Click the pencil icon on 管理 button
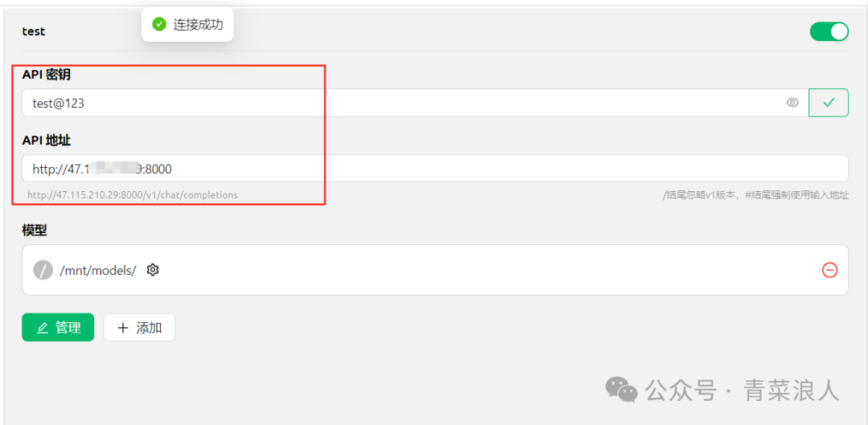The height and width of the screenshot is (425, 868). pos(42,328)
